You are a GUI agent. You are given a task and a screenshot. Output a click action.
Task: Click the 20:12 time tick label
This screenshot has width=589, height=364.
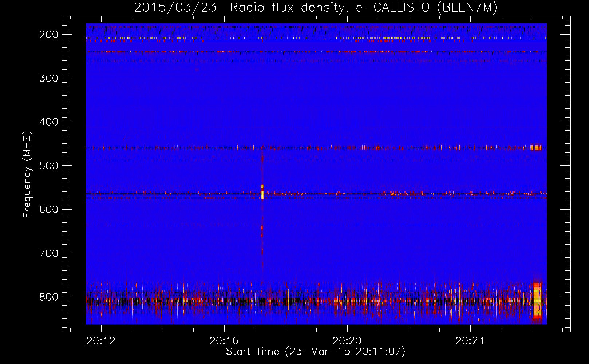[x=101, y=341]
